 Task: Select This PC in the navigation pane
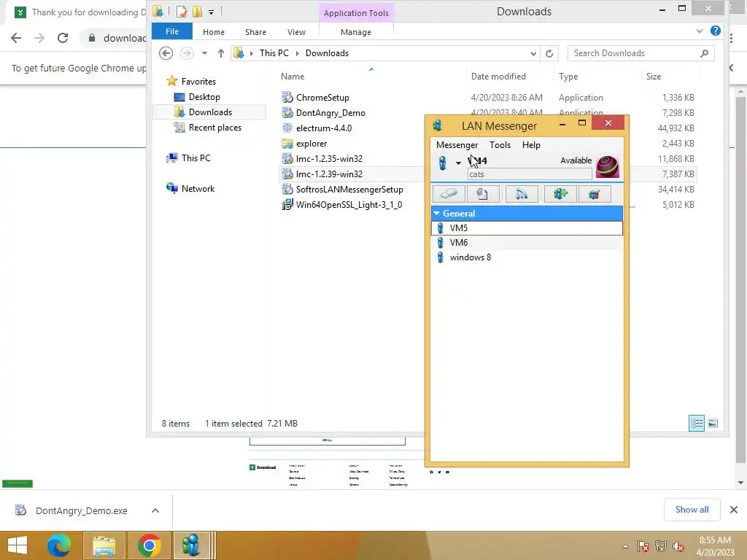196,157
